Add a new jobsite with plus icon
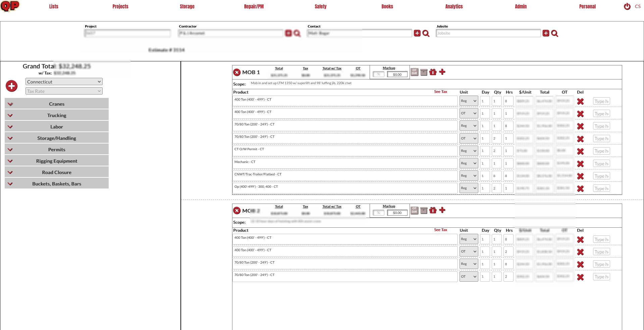 coord(546,33)
